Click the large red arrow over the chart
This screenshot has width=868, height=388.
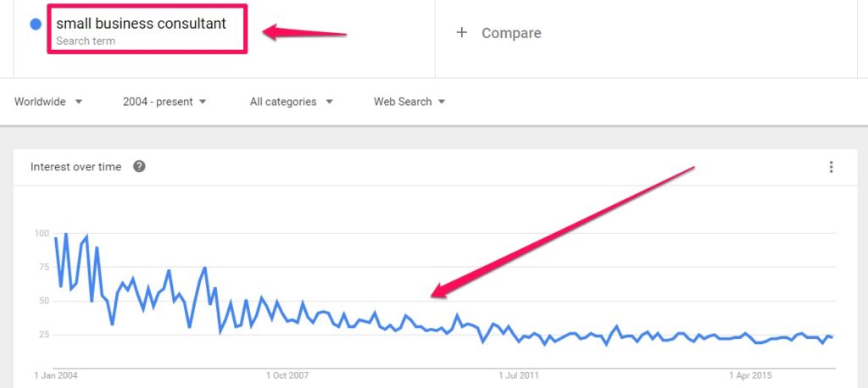click(x=562, y=232)
